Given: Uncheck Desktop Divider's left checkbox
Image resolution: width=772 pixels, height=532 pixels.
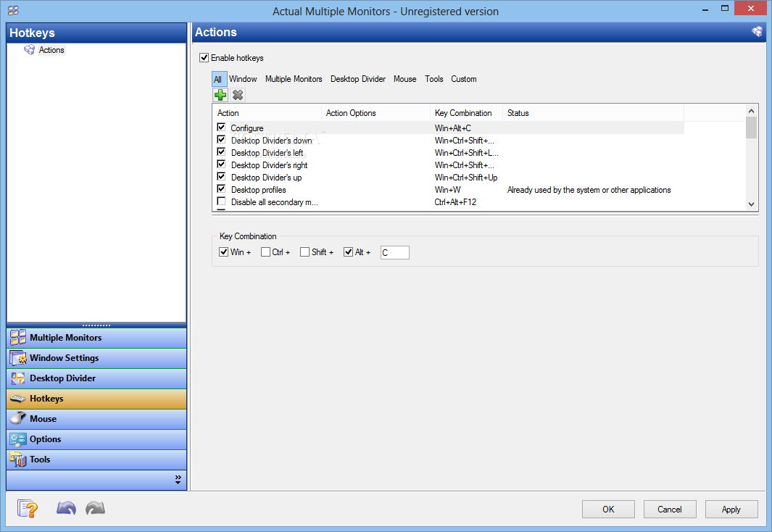Looking at the screenshot, I should 221,151.
